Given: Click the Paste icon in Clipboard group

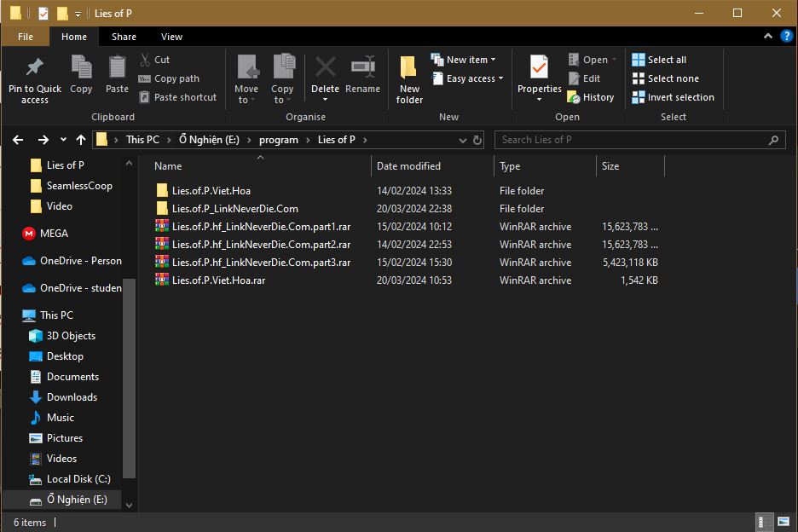Looking at the screenshot, I should pos(117,68).
